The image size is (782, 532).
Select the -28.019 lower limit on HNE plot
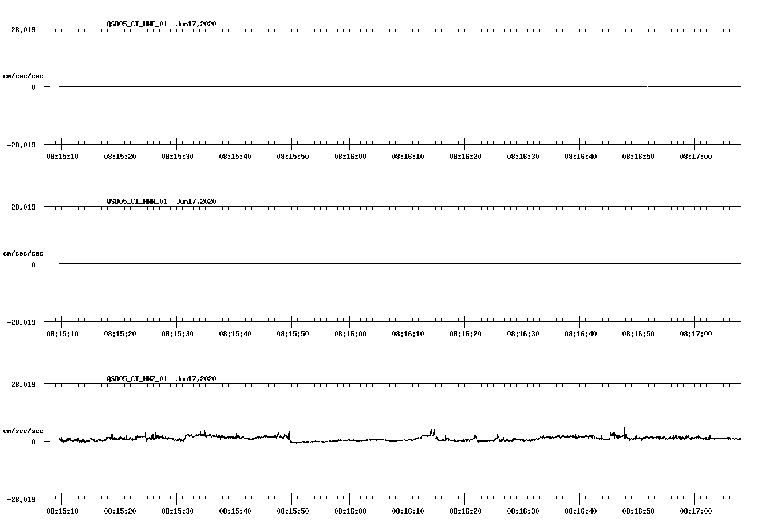(21, 145)
